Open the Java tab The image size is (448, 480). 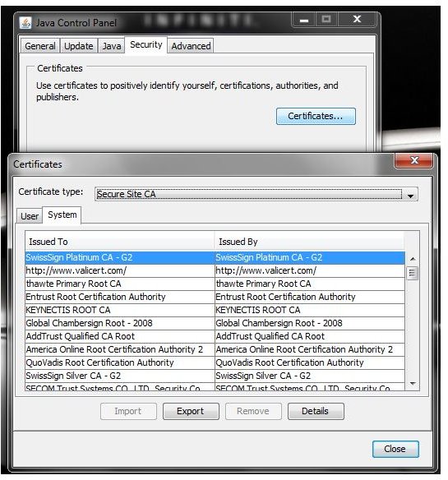[x=112, y=46]
